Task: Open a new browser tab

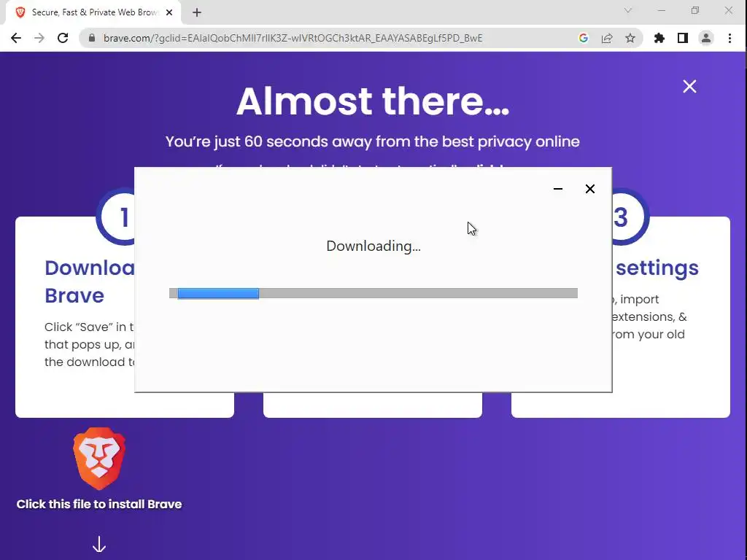Action: click(x=197, y=12)
